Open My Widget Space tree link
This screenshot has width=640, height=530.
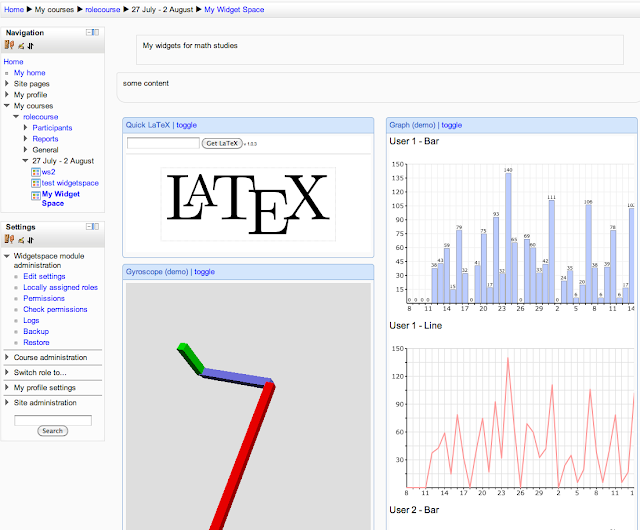(60, 198)
